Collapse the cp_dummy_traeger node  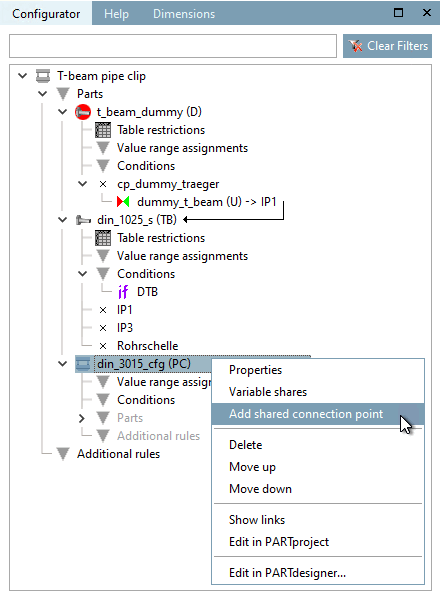pos(82,184)
